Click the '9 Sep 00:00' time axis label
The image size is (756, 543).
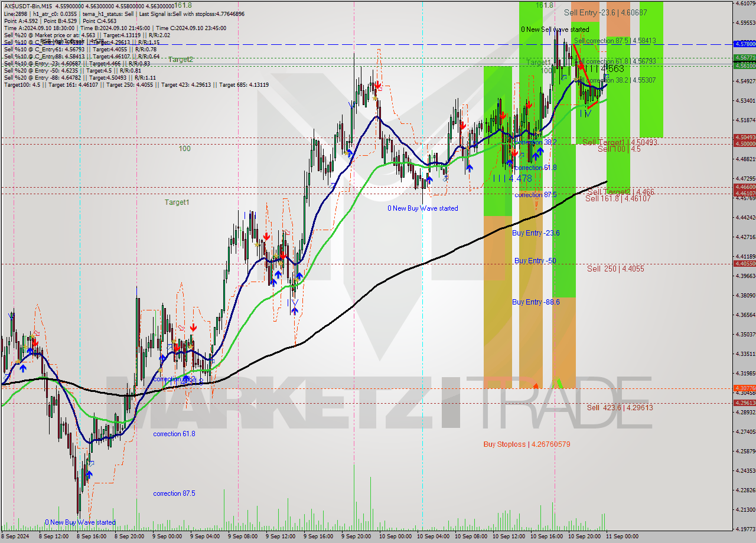point(167,537)
